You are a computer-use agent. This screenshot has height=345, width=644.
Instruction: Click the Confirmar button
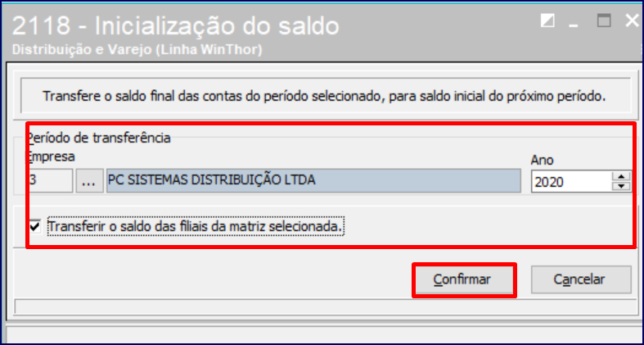tap(462, 279)
